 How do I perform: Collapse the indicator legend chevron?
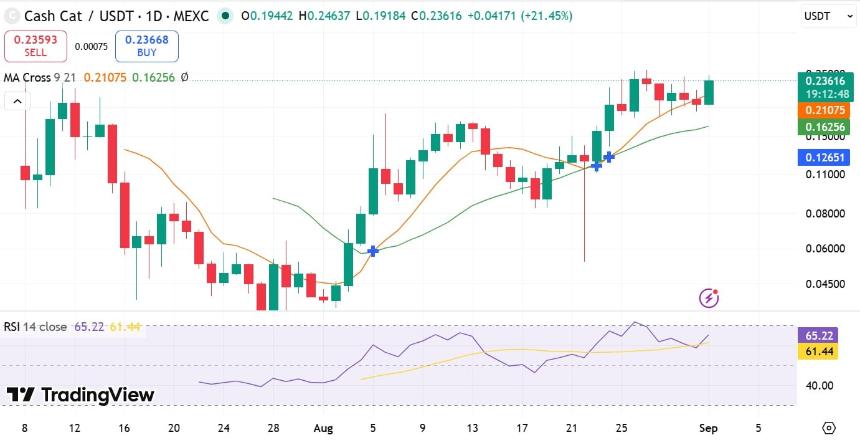click(x=17, y=101)
